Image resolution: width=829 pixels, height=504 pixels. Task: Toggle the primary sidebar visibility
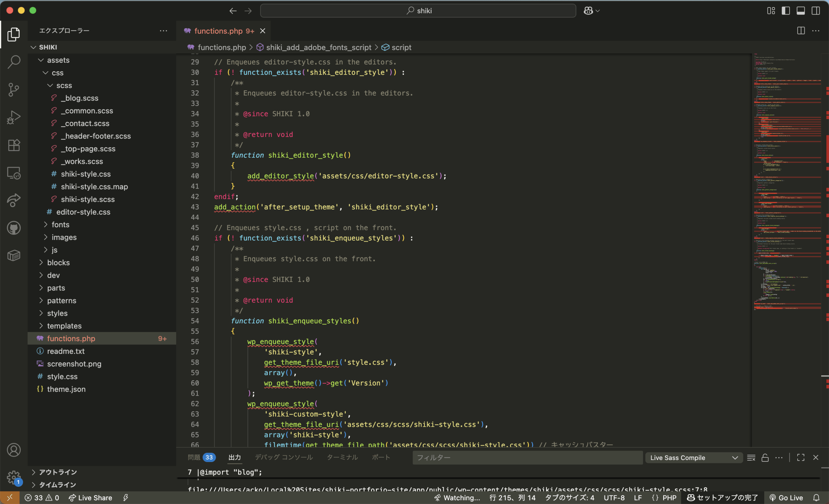point(786,11)
